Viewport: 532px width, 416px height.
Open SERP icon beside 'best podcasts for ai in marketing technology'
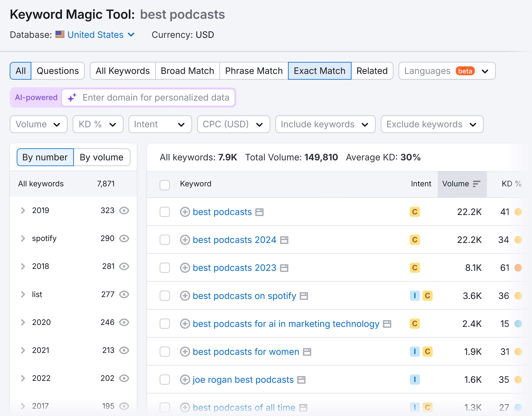[387, 324]
